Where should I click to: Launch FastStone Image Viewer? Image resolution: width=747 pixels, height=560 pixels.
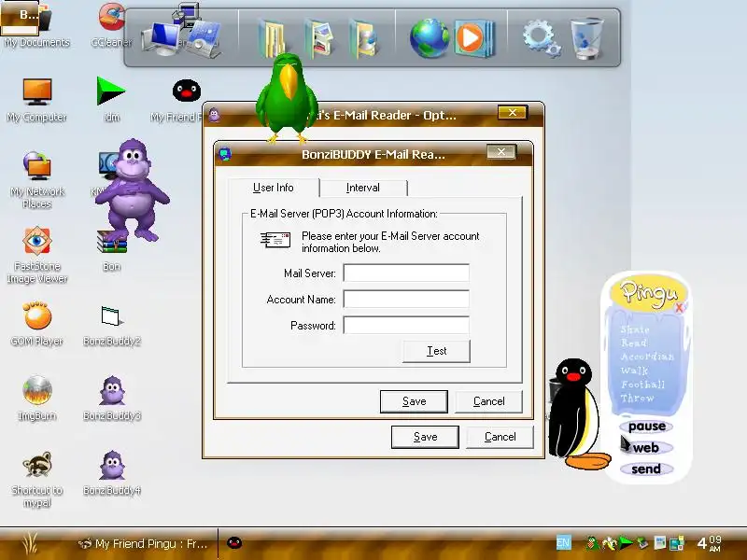[x=36, y=255]
